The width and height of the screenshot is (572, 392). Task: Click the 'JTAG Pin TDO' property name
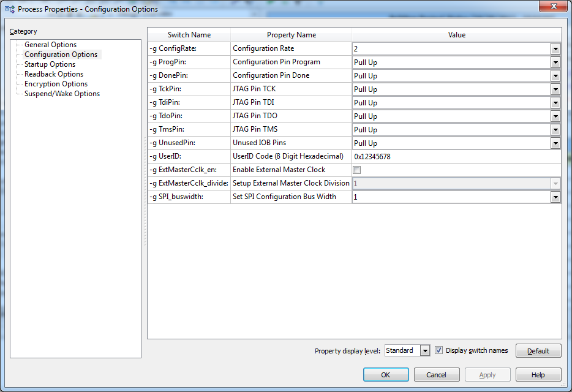click(255, 116)
